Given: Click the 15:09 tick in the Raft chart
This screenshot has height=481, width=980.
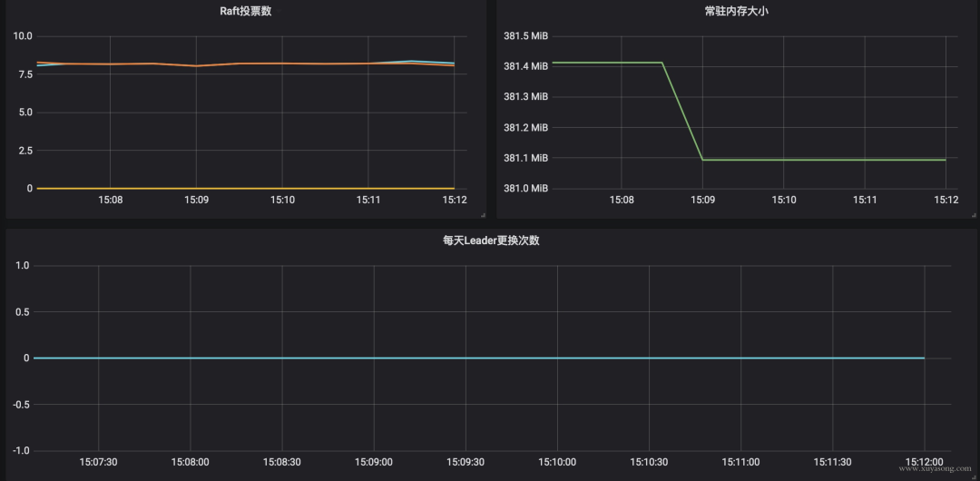Looking at the screenshot, I should coord(196,201).
